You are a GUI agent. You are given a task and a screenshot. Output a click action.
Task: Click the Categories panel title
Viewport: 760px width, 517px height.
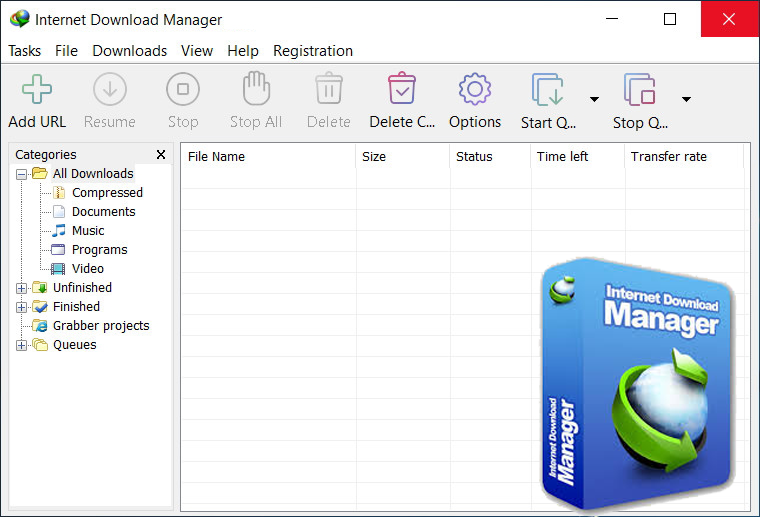point(46,155)
